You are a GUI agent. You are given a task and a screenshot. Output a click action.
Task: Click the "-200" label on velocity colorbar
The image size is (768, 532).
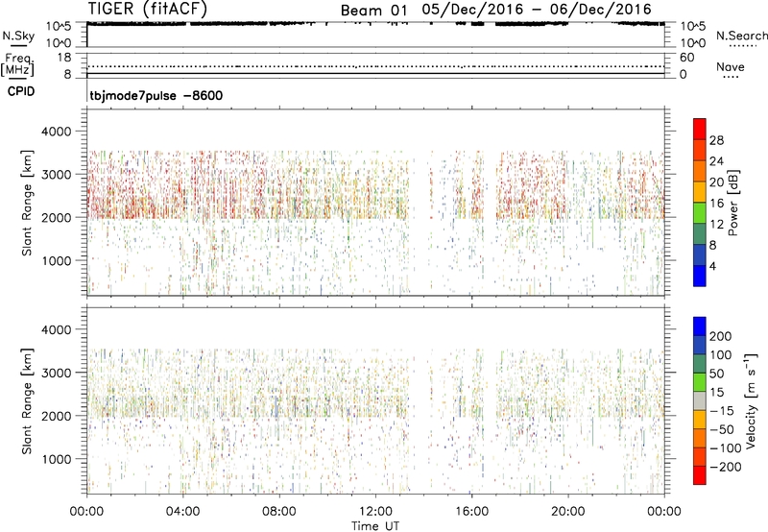726,467
